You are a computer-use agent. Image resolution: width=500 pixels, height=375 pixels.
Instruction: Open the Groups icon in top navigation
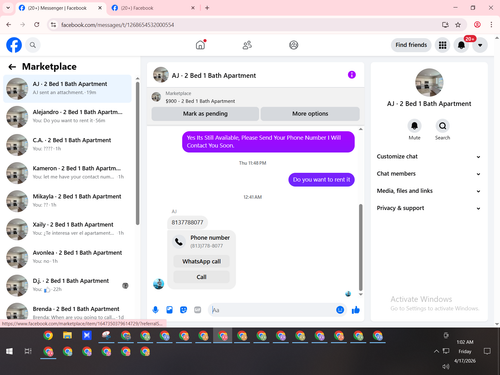coord(294,45)
